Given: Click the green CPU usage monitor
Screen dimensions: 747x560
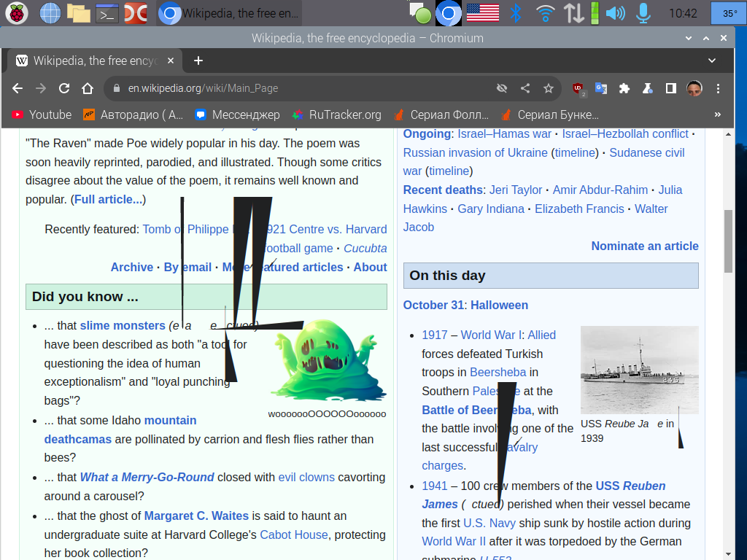Looking at the screenshot, I should [595, 13].
